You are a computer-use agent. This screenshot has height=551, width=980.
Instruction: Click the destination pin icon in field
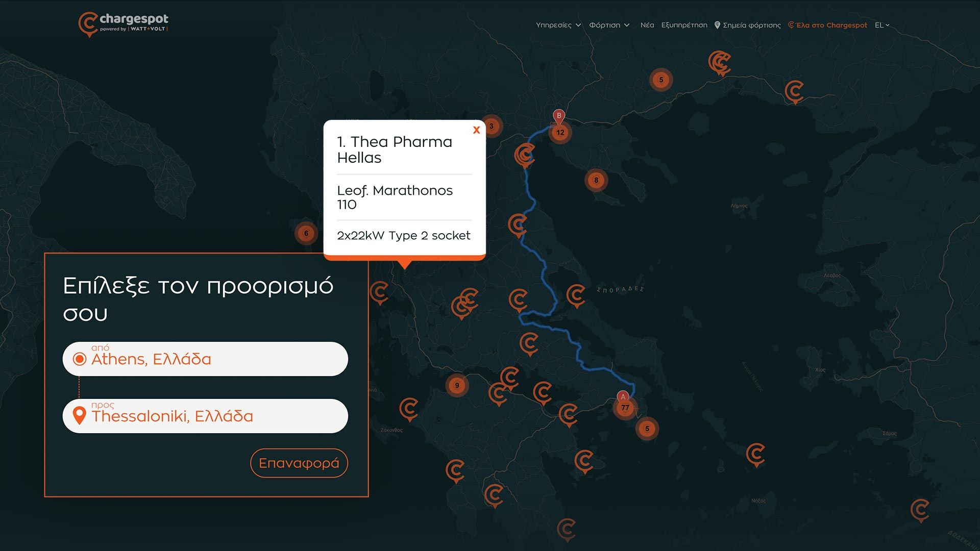point(79,416)
